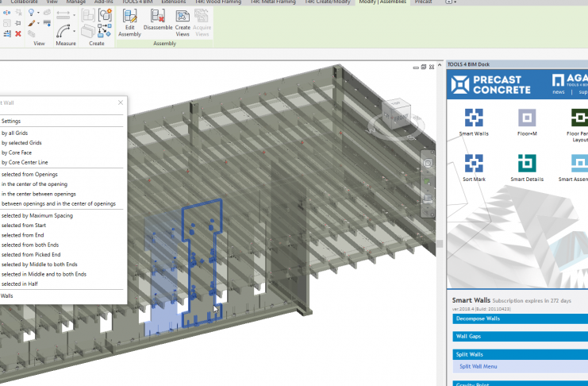Click the Disassemble icon in the ribbon
Image resolution: width=588 pixels, height=386 pixels.
pyautogui.click(x=158, y=23)
